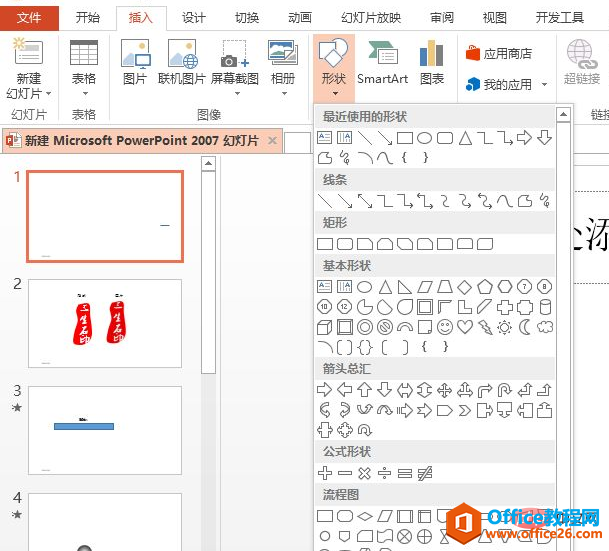
Task: Open the App Store (应用商店) button
Action: [x=499, y=53]
